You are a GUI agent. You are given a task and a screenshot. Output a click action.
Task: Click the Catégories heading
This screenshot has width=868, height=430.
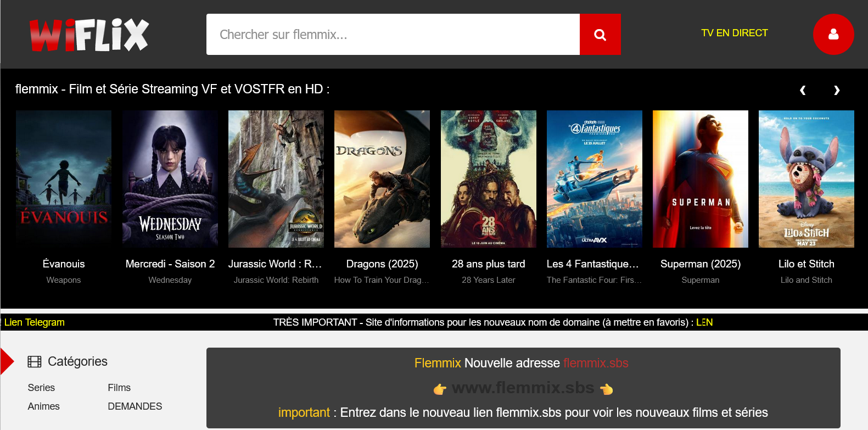(77, 361)
